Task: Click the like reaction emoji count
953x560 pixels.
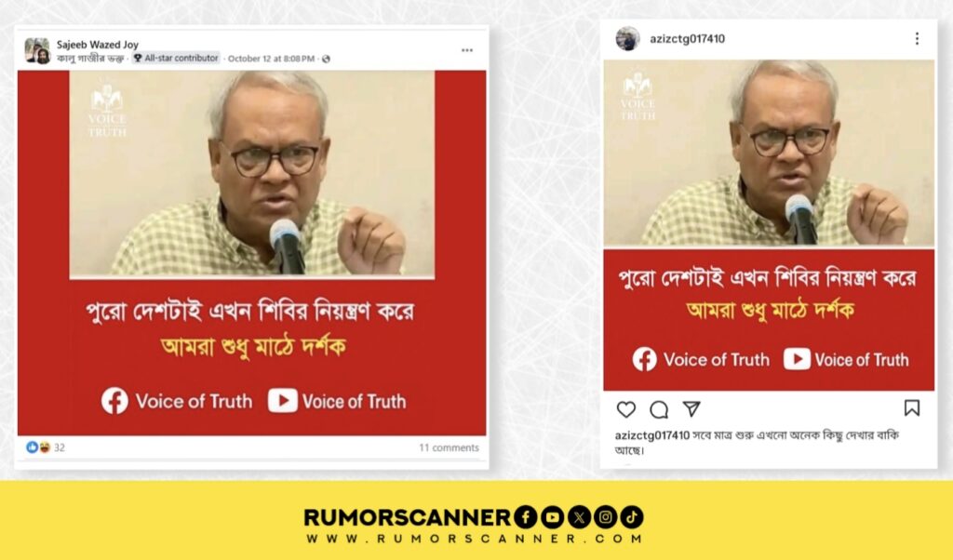Action: pyautogui.click(x=45, y=447)
